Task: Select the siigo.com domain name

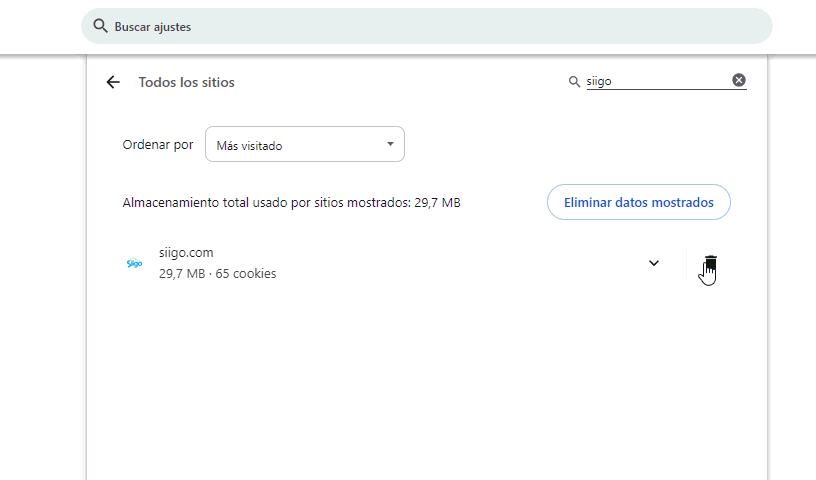Action: 186,253
